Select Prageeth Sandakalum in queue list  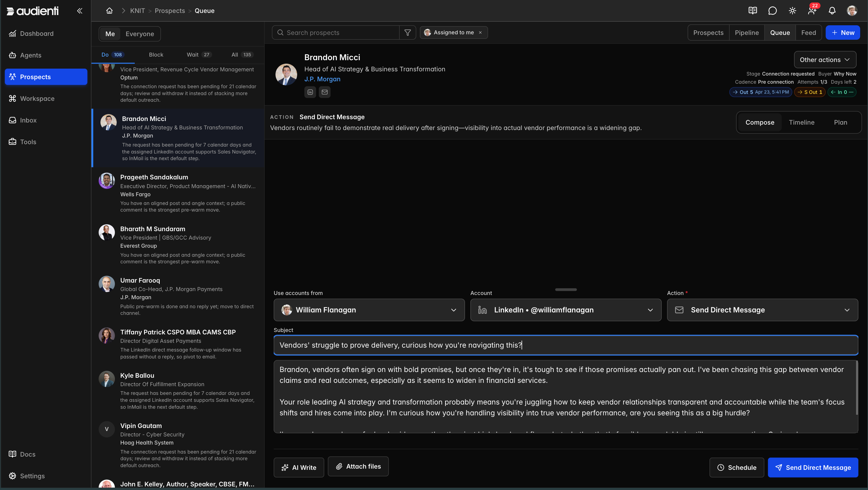(178, 193)
